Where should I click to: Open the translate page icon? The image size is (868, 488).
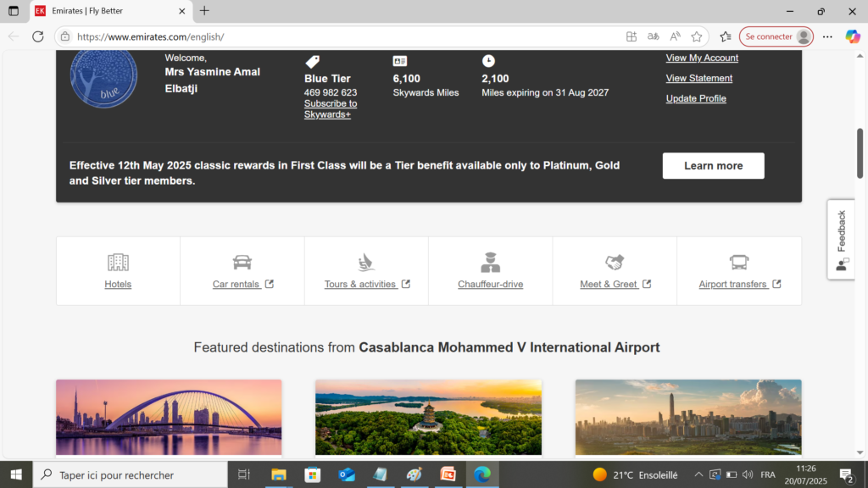tap(654, 36)
